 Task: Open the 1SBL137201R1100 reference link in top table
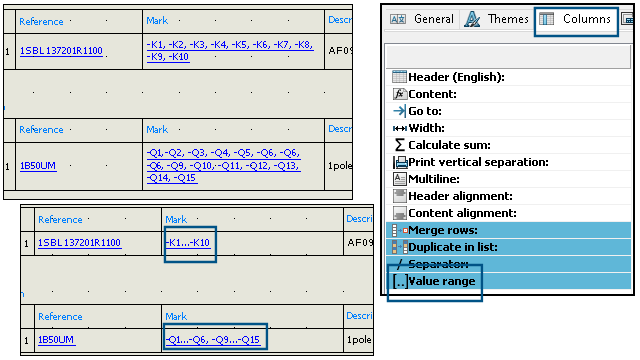pos(61,51)
